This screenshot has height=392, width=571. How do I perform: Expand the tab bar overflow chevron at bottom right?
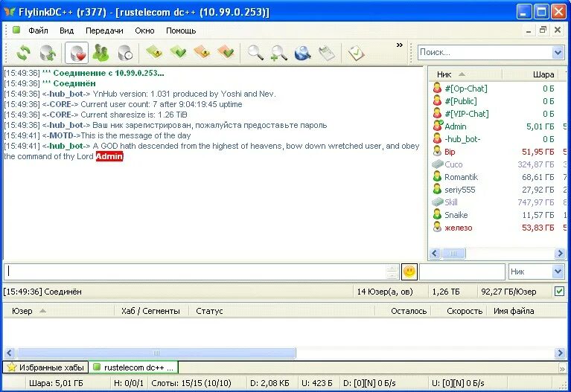[x=562, y=369]
